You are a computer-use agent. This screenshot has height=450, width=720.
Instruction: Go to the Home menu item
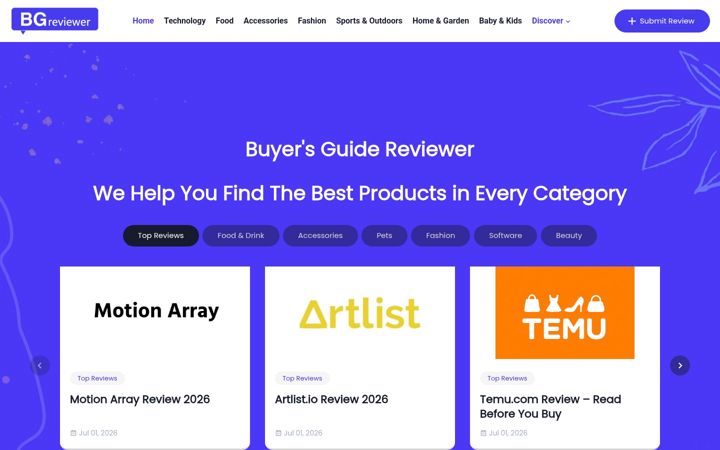(x=143, y=21)
